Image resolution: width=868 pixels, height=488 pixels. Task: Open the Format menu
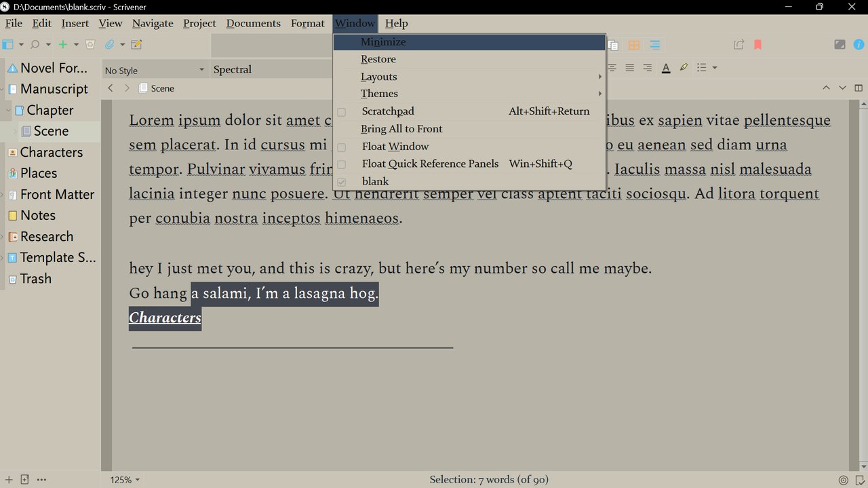pyautogui.click(x=308, y=23)
